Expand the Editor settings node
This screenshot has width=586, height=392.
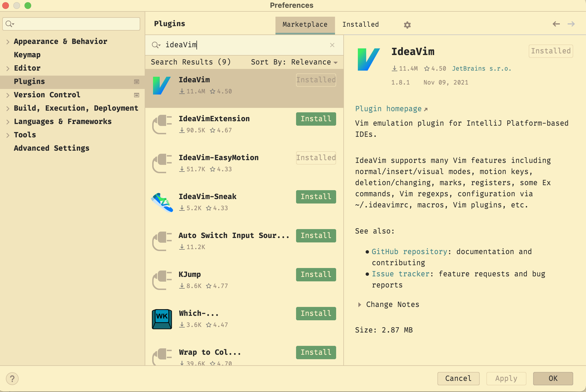pyautogui.click(x=8, y=68)
